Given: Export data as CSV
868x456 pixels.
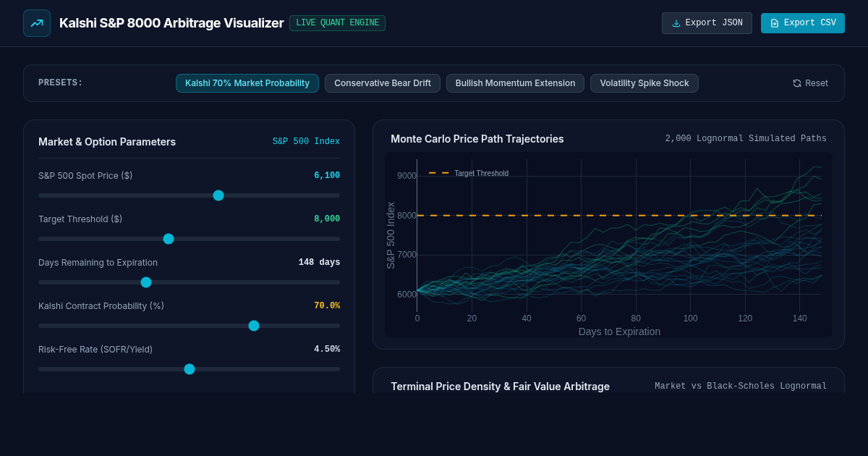Looking at the screenshot, I should (x=803, y=23).
